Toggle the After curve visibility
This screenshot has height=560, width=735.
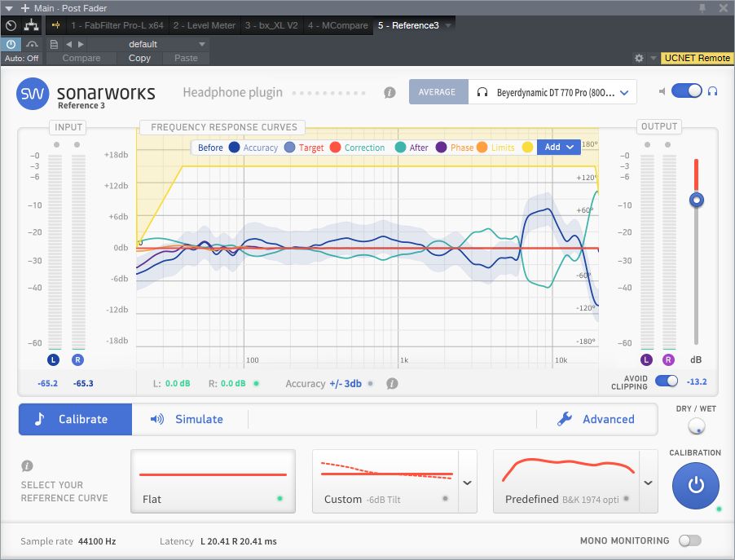pos(441,148)
